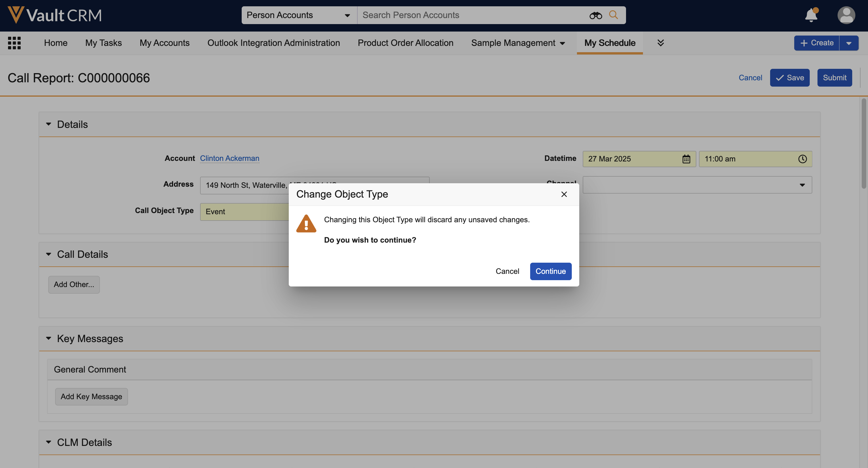Open the Person Accounts search scope dropdown
The height and width of the screenshot is (468, 868).
point(299,15)
